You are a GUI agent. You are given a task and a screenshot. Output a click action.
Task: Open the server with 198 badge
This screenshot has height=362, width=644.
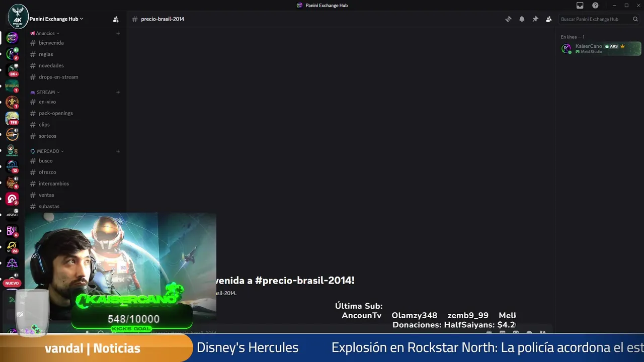12,118
